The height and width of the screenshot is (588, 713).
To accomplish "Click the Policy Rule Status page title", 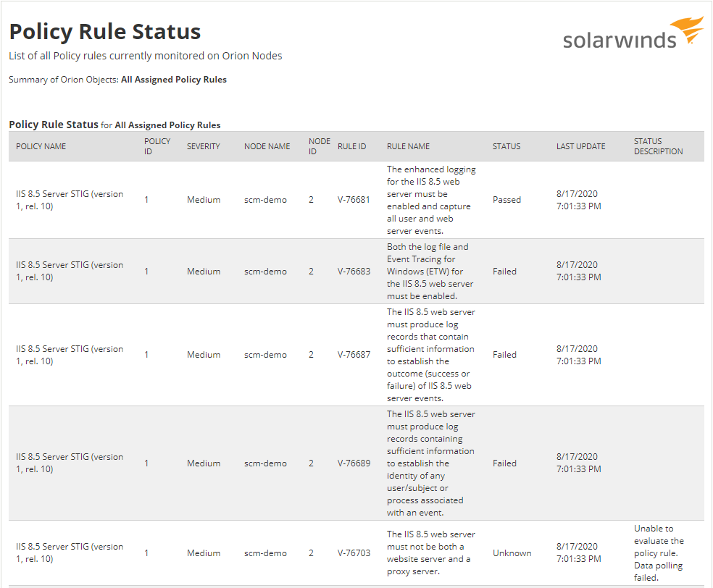I will (x=105, y=32).
